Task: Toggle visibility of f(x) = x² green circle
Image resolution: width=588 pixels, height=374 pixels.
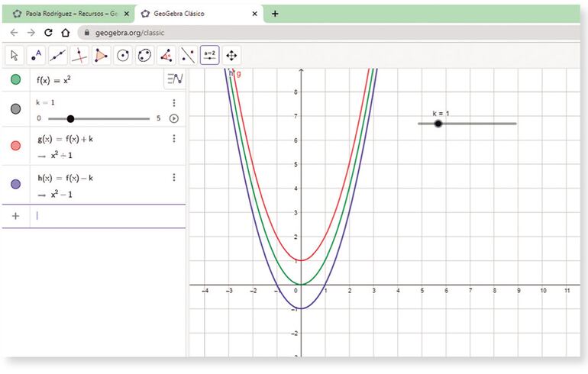Action: point(16,79)
